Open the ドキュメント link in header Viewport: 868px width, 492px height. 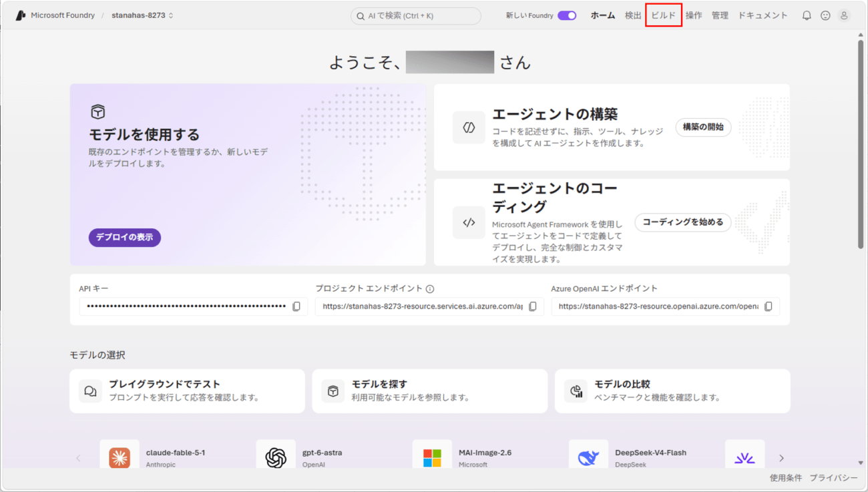coord(763,15)
